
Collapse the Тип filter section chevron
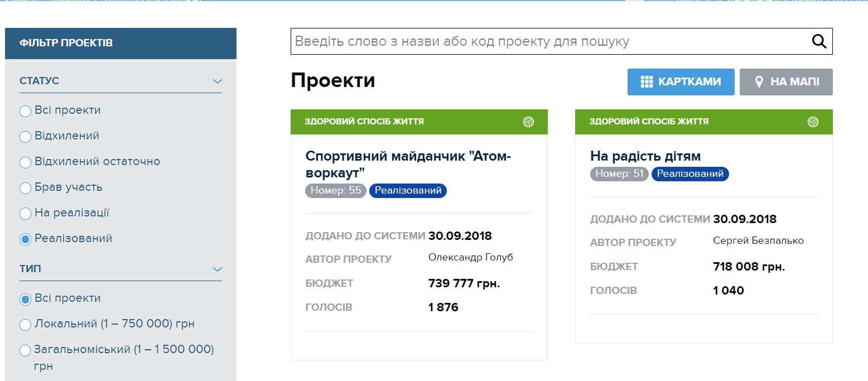tap(218, 269)
